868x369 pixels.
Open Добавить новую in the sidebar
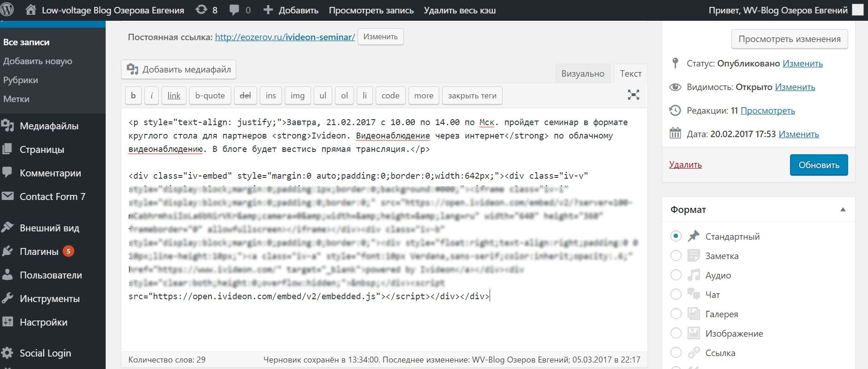(37, 61)
